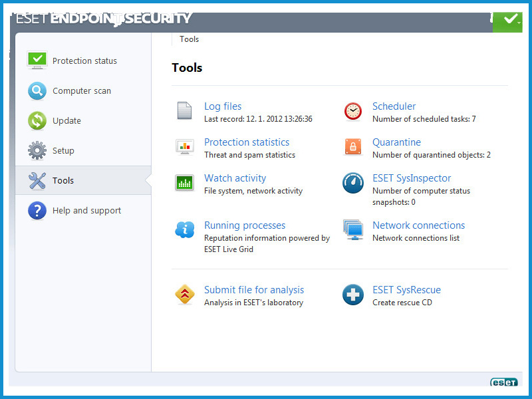The image size is (532, 399).
Task: Click the Protection status monitor icon
Action: [x=37, y=61]
